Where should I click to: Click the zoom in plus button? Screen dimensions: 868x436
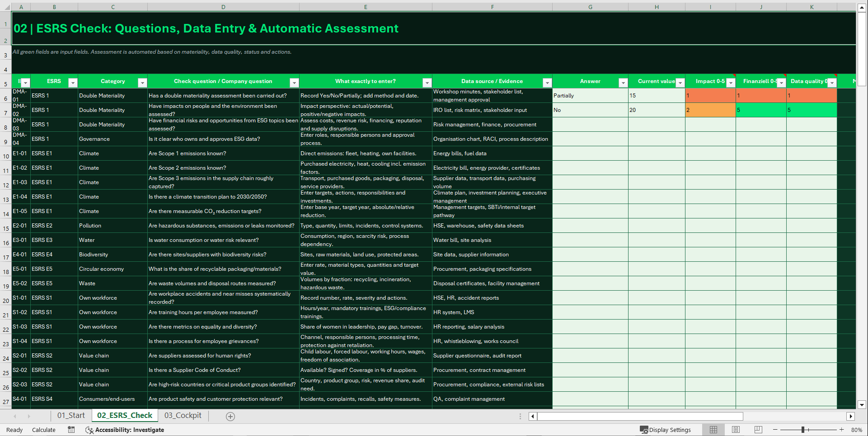click(841, 430)
